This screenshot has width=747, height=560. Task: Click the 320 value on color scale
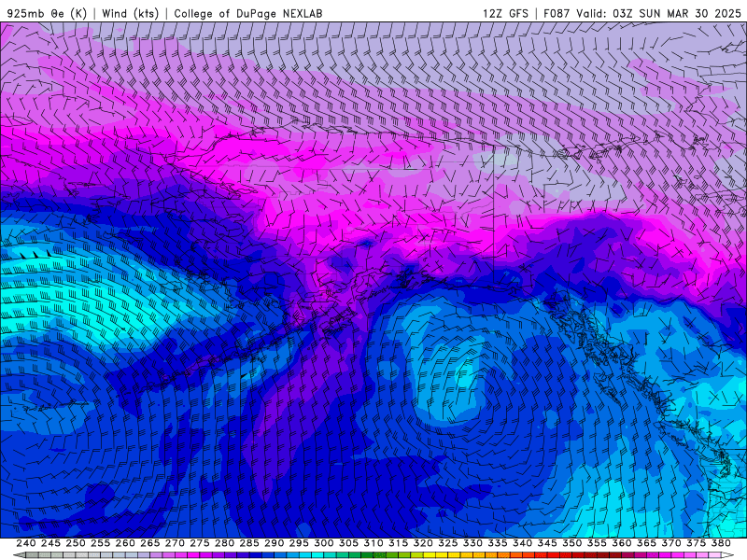[423, 543]
